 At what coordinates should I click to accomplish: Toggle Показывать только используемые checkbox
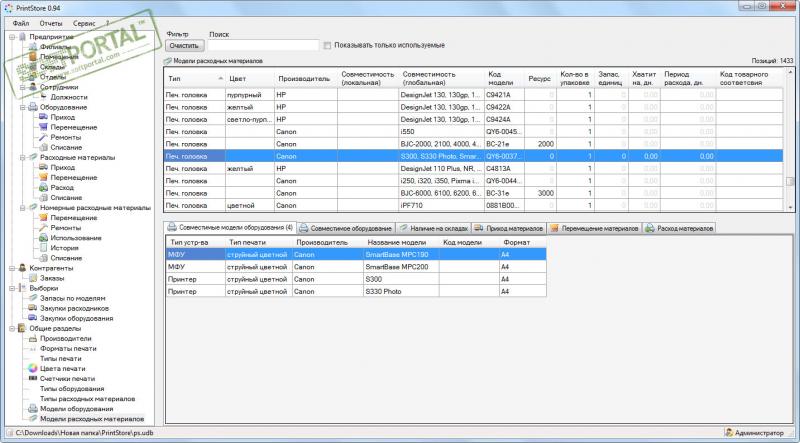tap(327, 45)
